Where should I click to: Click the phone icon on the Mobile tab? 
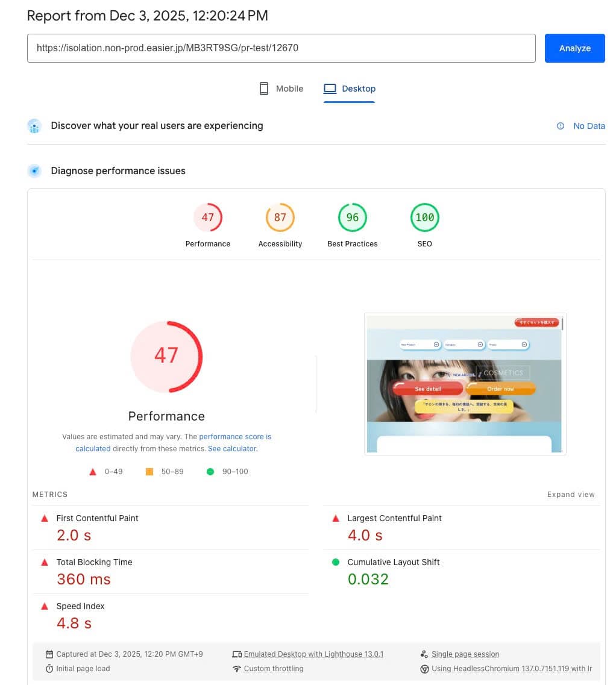pyautogui.click(x=263, y=88)
